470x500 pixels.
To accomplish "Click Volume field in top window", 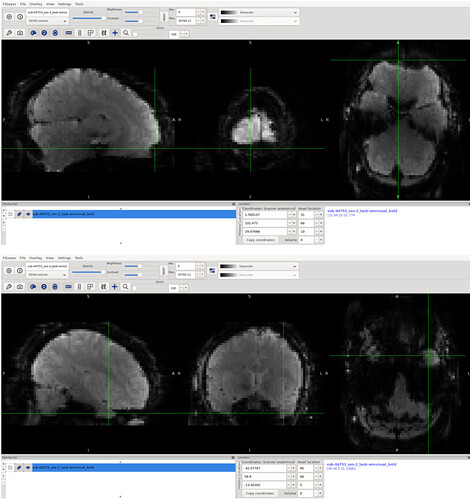I will click(x=306, y=240).
